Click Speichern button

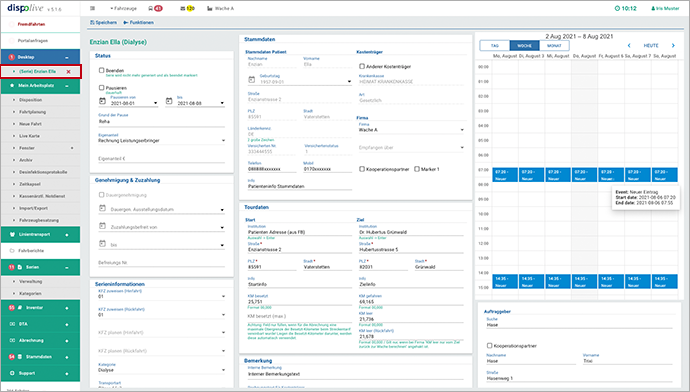[x=103, y=22]
